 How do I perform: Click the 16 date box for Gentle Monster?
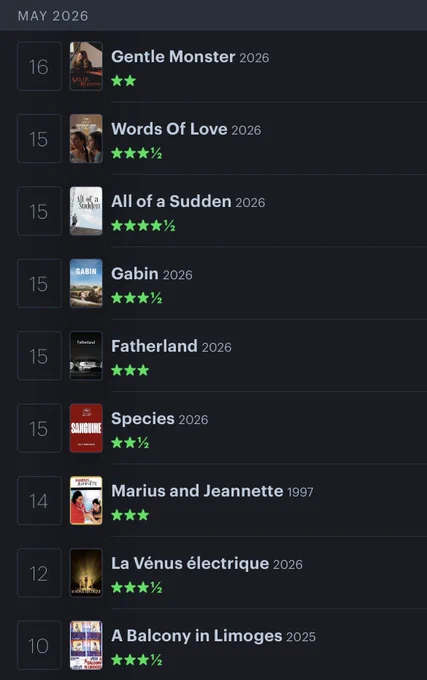[x=39, y=66]
